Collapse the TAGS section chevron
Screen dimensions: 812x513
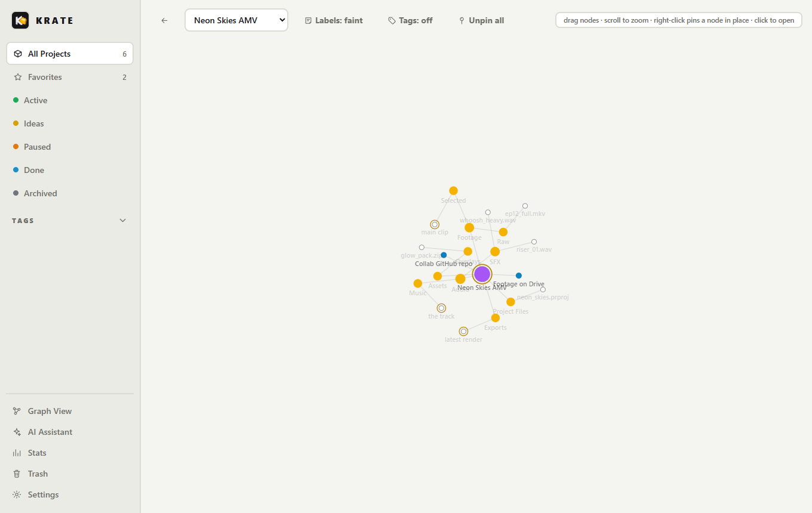click(123, 221)
